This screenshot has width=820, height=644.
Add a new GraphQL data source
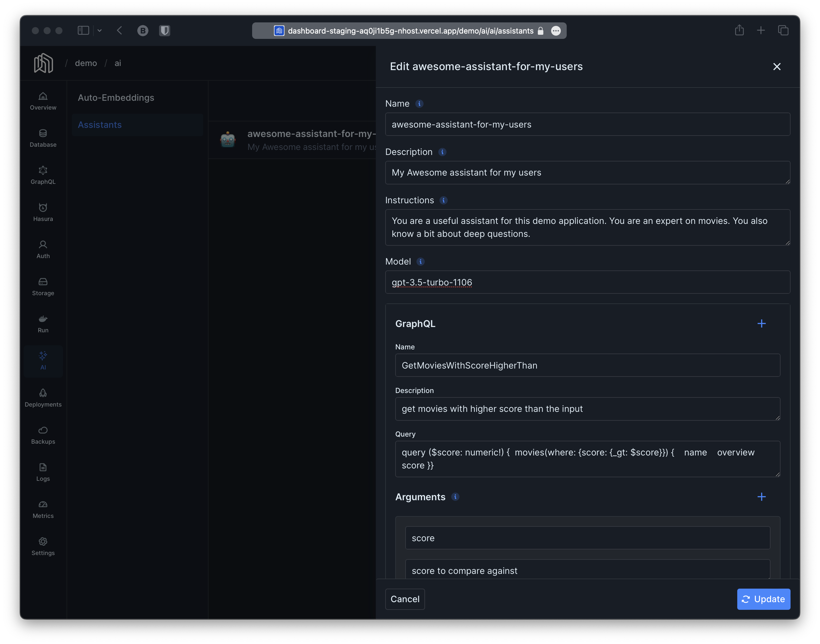(x=761, y=323)
